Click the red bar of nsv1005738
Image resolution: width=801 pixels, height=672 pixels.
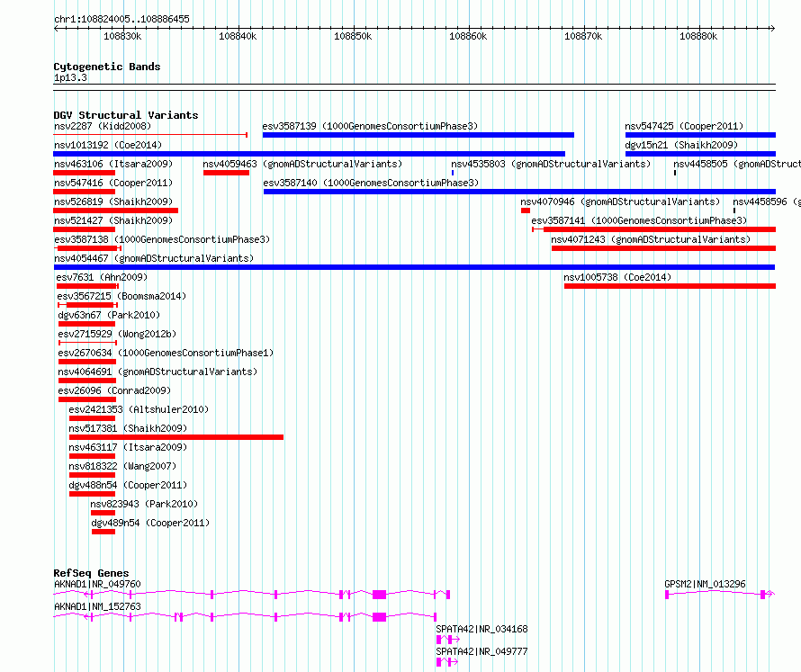pos(670,286)
